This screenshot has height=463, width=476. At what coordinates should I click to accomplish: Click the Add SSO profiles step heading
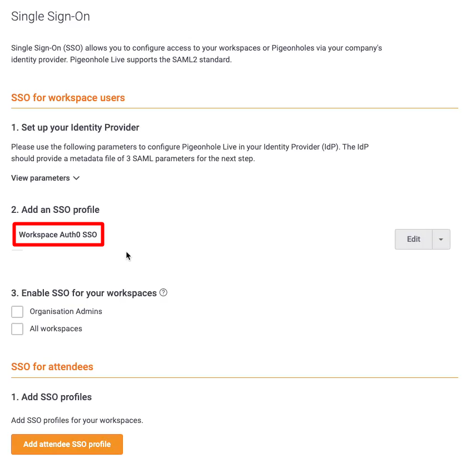click(x=51, y=397)
